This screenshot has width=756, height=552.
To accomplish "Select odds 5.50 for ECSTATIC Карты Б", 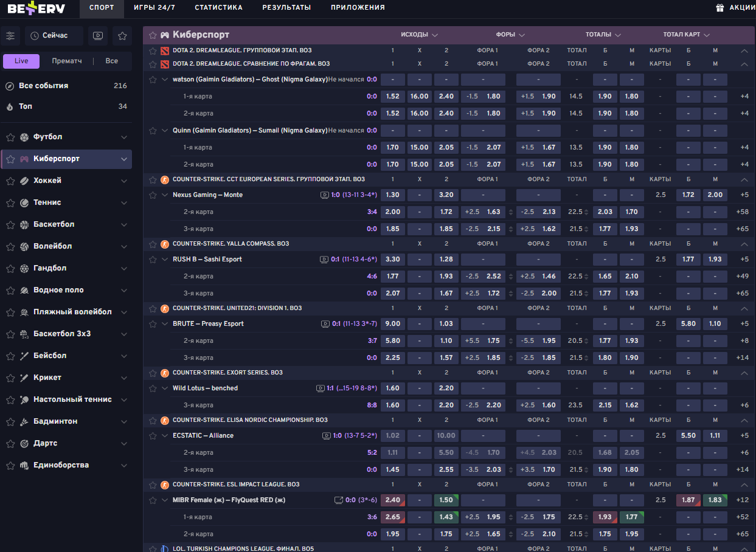I will pyautogui.click(x=688, y=435).
